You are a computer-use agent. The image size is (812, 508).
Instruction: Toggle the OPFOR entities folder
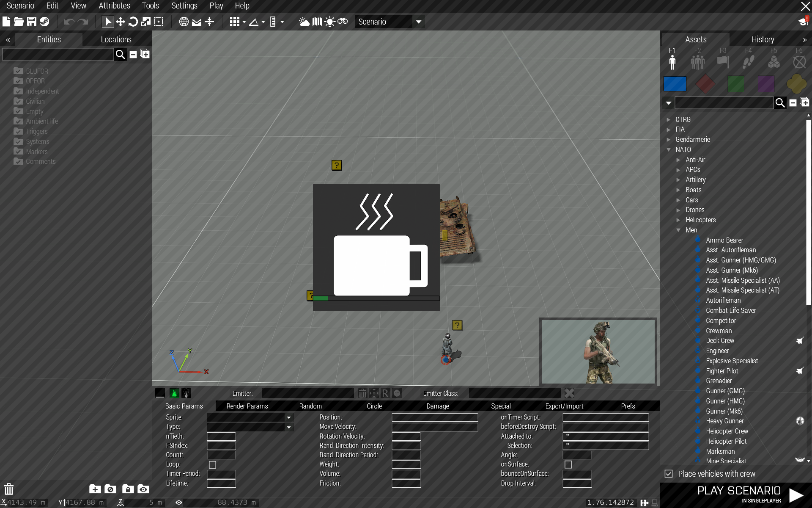18,81
